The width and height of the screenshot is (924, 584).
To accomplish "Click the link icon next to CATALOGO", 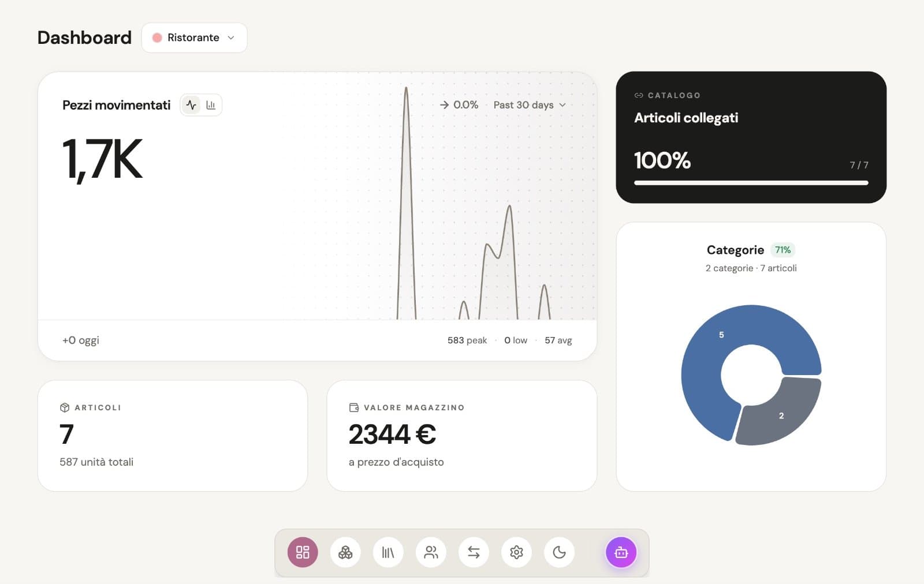I will click(x=639, y=95).
